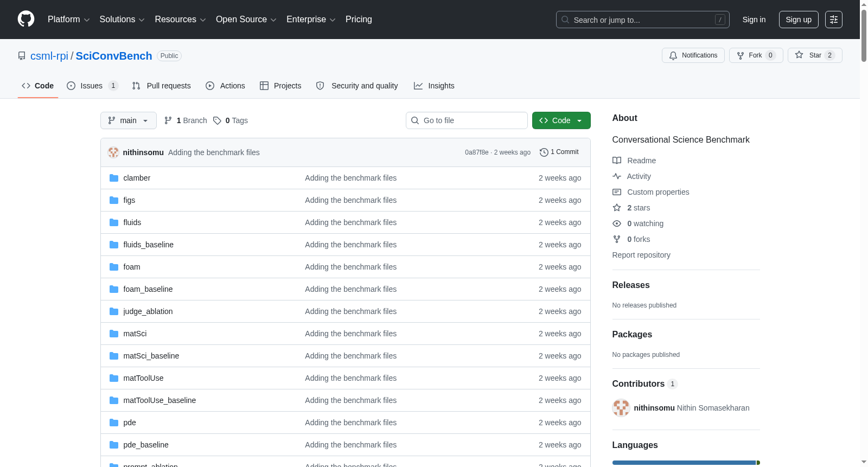Click the pde_baseline folder icon

pyautogui.click(x=114, y=445)
